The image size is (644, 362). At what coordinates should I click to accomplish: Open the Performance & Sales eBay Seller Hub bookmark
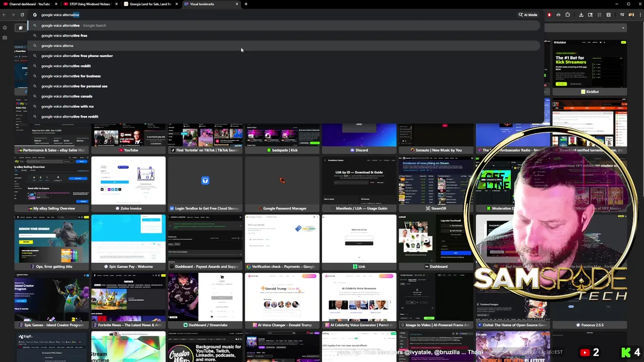click(x=51, y=138)
